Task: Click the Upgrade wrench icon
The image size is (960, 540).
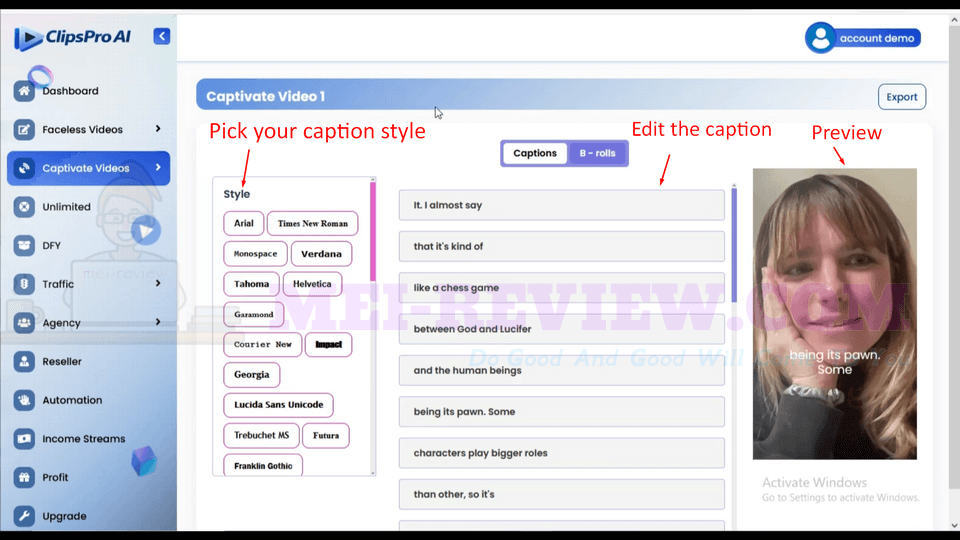Action: (x=24, y=516)
